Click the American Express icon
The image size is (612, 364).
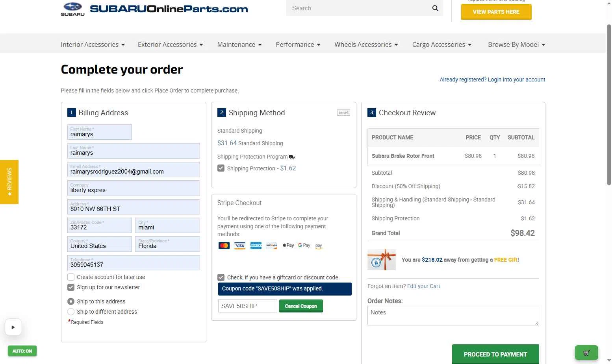(256, 246)
